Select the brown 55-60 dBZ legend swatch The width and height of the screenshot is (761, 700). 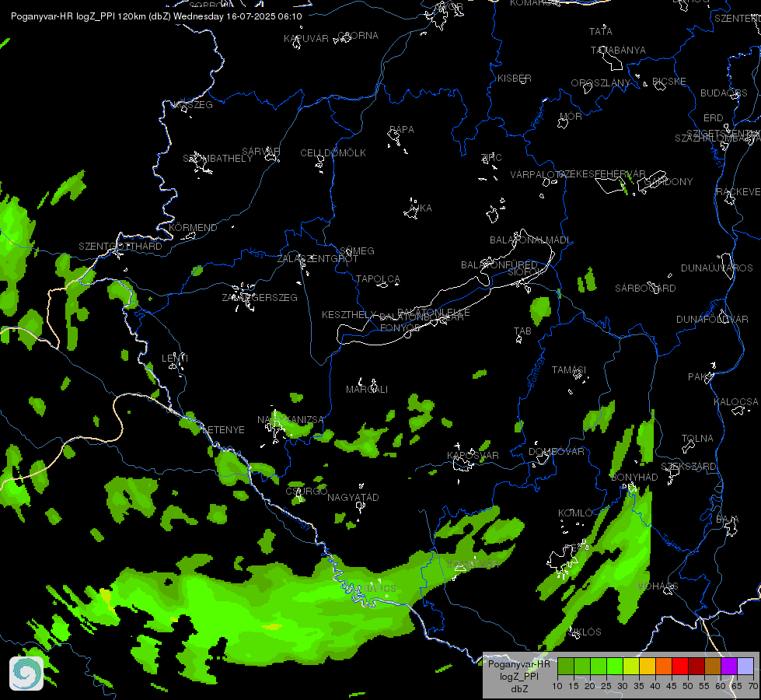[x=713, y=666]
